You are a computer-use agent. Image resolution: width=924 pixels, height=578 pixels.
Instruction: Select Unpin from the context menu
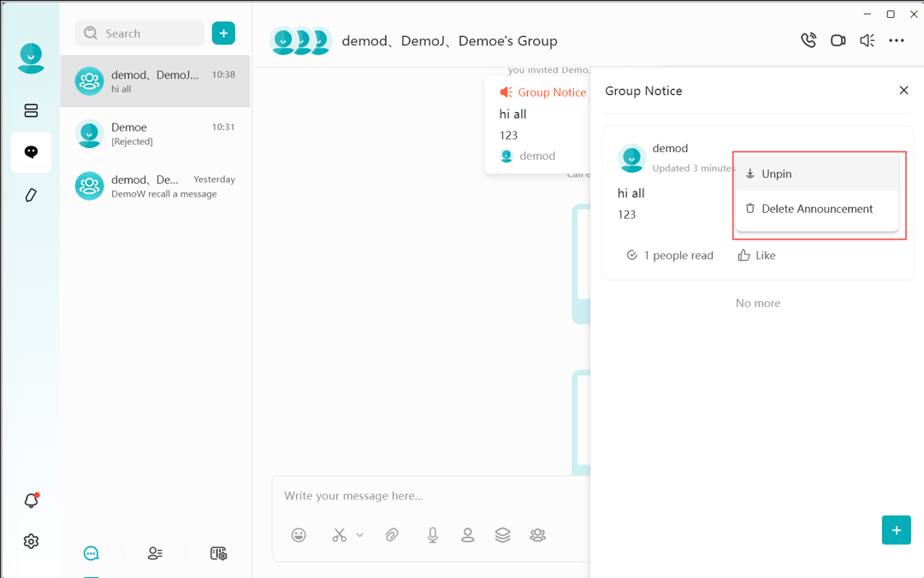(x=817, y=174)
